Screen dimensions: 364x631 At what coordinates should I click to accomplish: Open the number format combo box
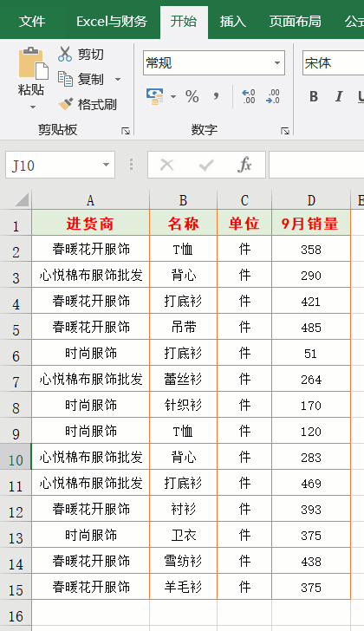214,62
